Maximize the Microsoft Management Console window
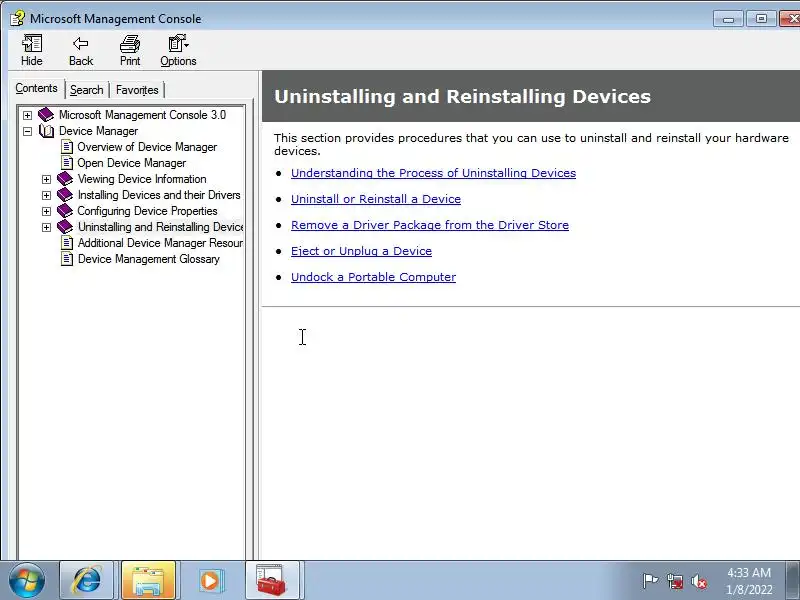Viewport: 800px width, 600px height. click(x=761, y=19)
